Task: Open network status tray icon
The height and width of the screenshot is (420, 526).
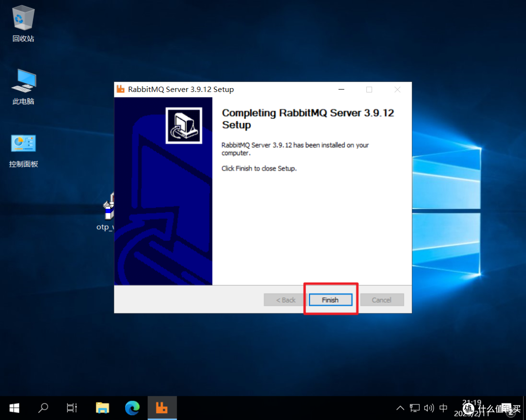Action: coord(414,408)
